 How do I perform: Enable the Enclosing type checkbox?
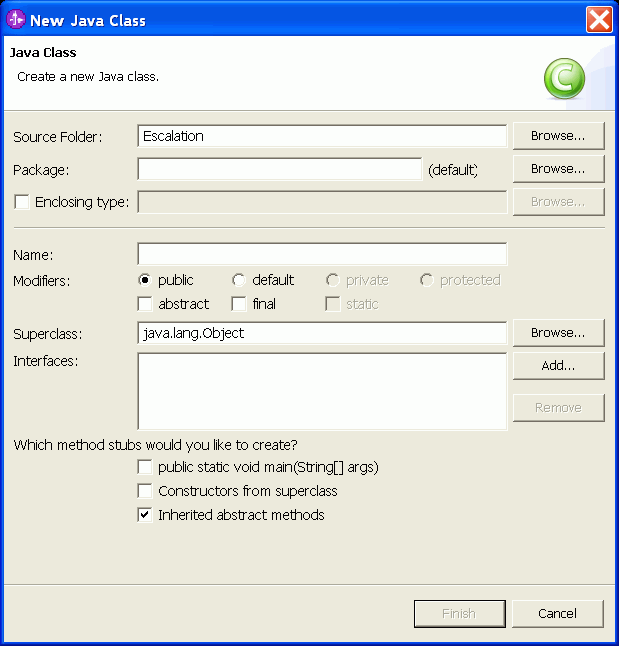point(22,202)
